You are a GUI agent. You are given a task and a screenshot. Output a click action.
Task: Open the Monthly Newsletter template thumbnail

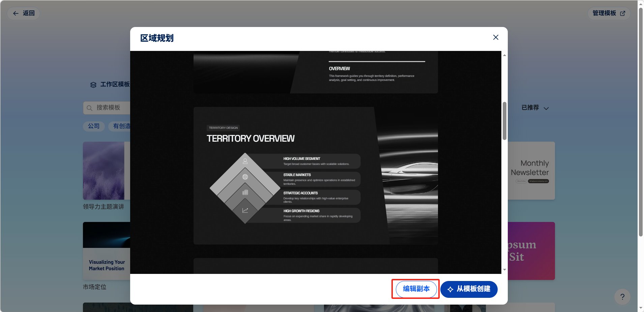click(531, 171)
